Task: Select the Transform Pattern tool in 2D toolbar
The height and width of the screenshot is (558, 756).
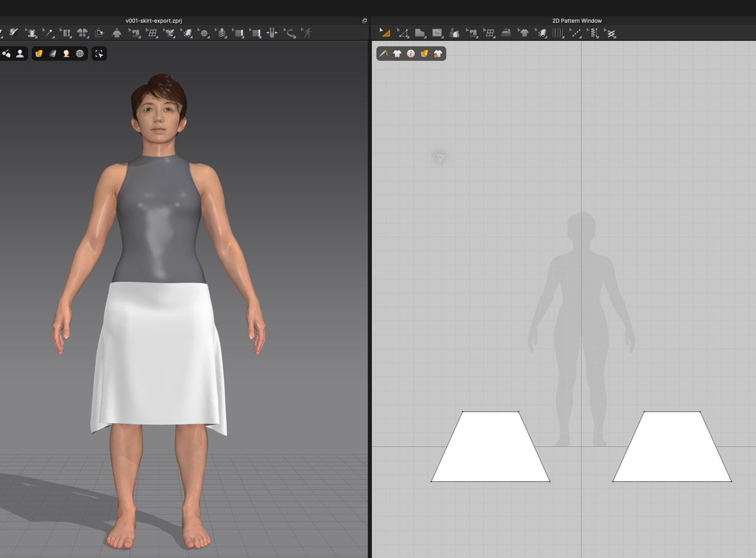Action: point(385,33)
